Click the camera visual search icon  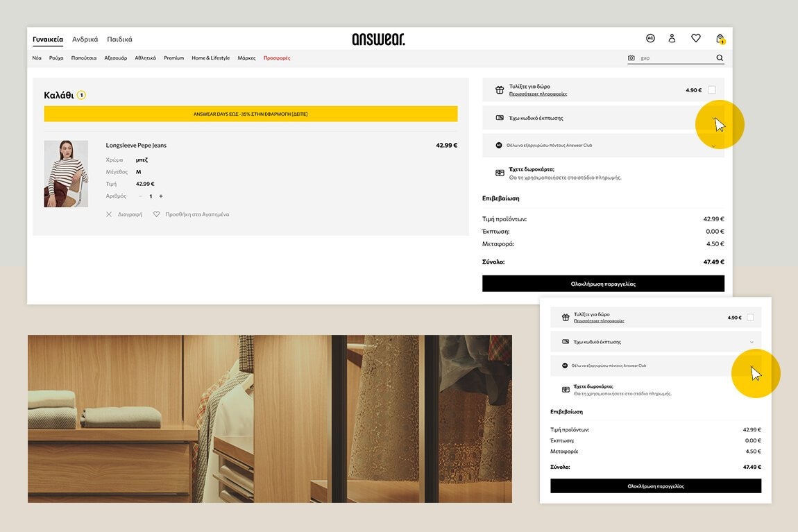click(631, 58)
